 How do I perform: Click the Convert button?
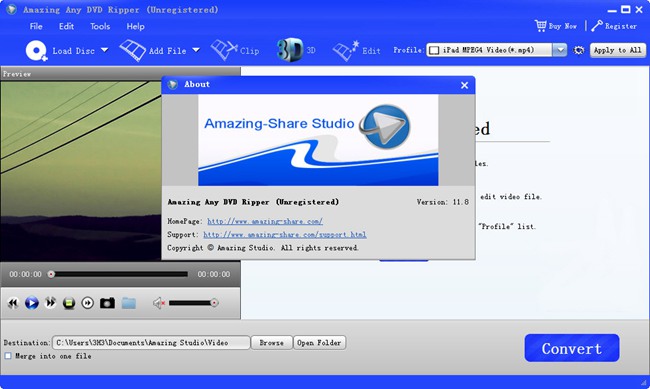pos(572,348)
